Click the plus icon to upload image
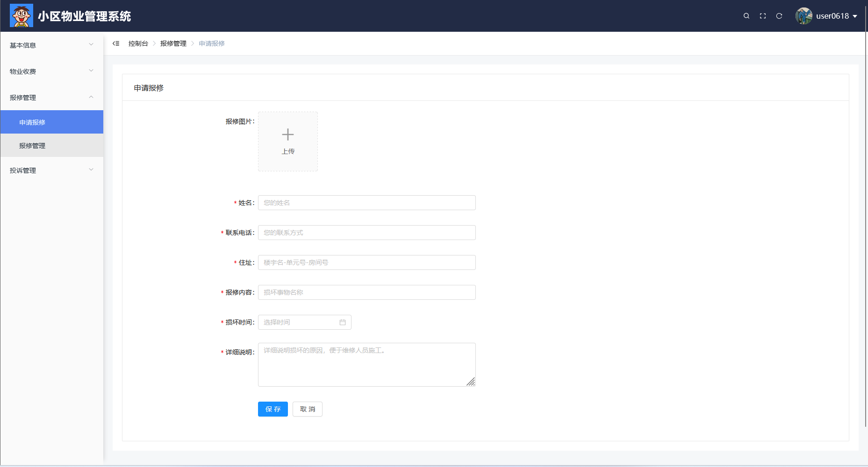The height and width of the screenshot is (467, 868). pyautogui.click(x=288, y=134)
